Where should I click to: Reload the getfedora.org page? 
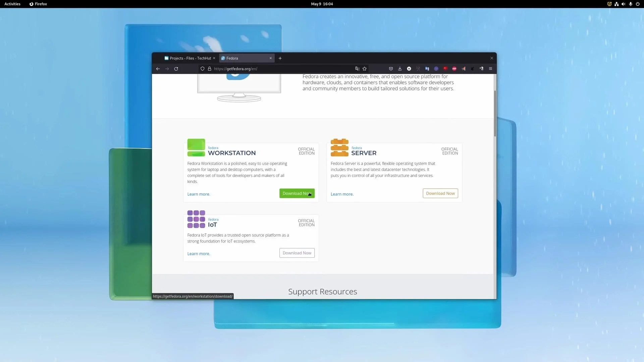pos(176,69)
